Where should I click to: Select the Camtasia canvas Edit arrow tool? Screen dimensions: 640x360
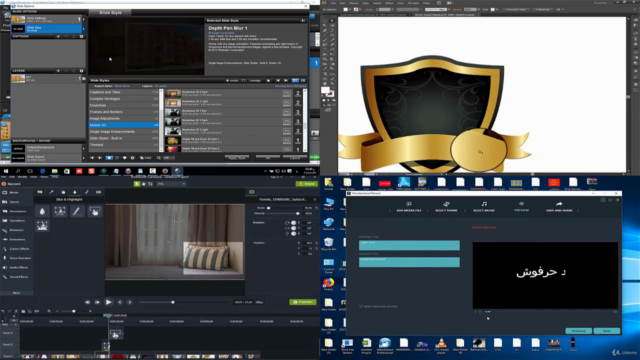point(137,184)
